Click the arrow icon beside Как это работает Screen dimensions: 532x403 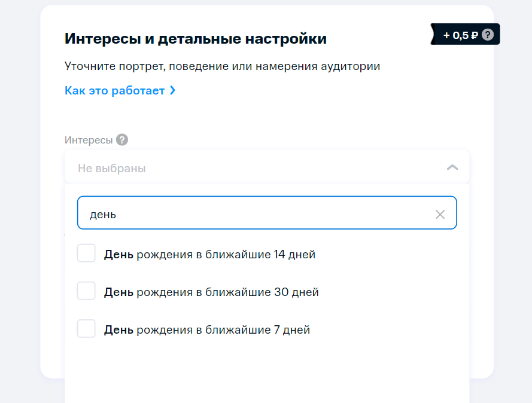point(172,91)
